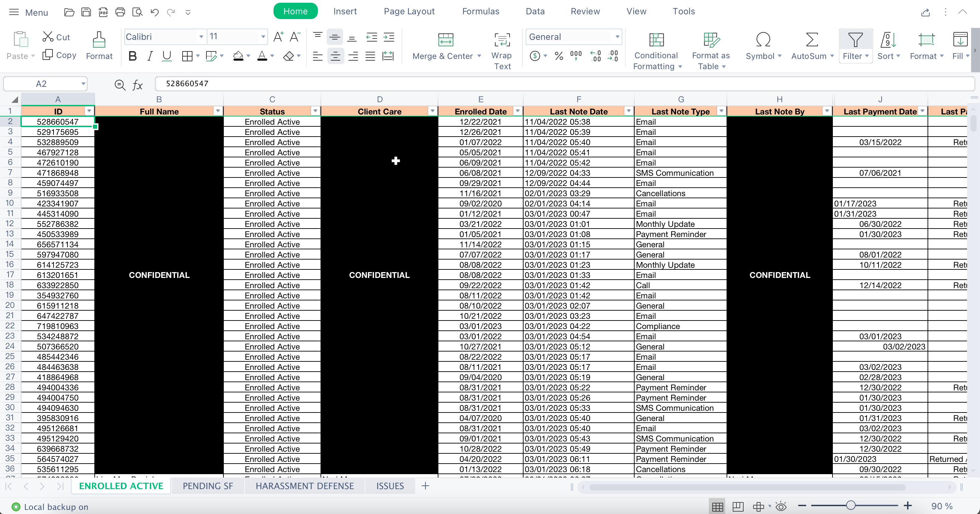
Task: Click the Merge & Center icon
Action: (446, 40)
